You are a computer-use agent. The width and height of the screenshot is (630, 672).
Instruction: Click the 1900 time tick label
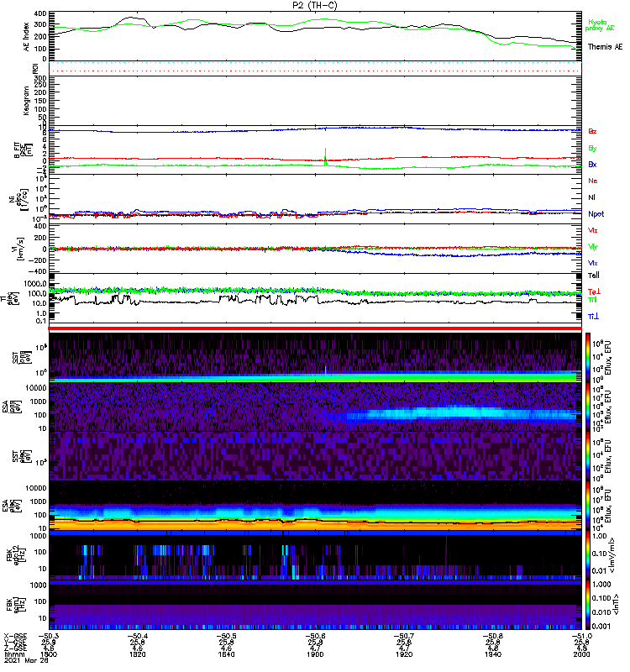pos(315,654)
